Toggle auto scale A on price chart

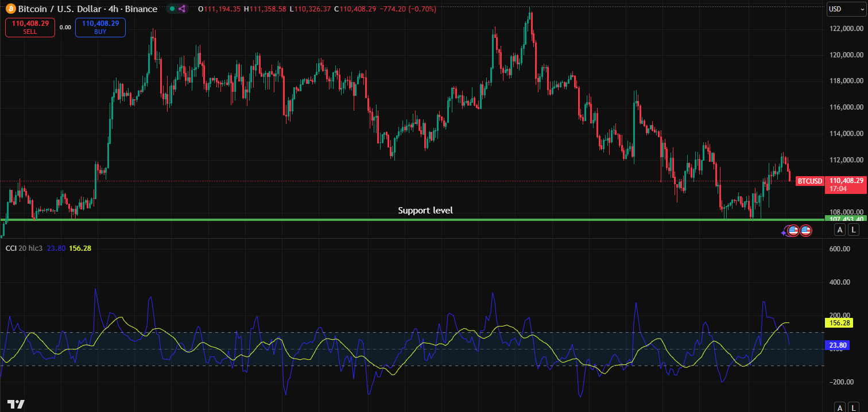[840, 230]
